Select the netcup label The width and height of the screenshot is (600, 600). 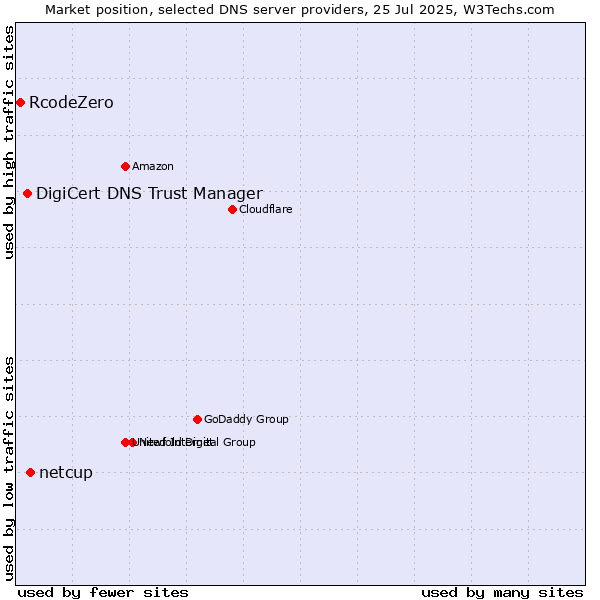[66, 473]
